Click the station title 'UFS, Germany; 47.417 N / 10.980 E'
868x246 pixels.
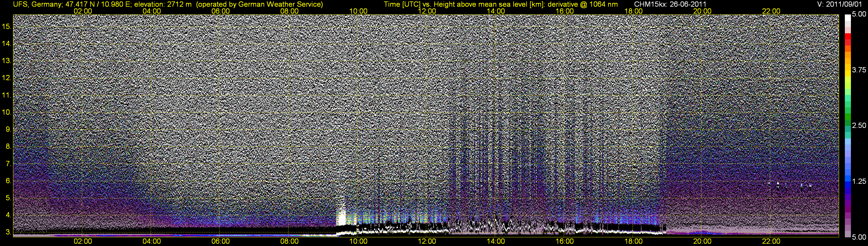(72, 4)
